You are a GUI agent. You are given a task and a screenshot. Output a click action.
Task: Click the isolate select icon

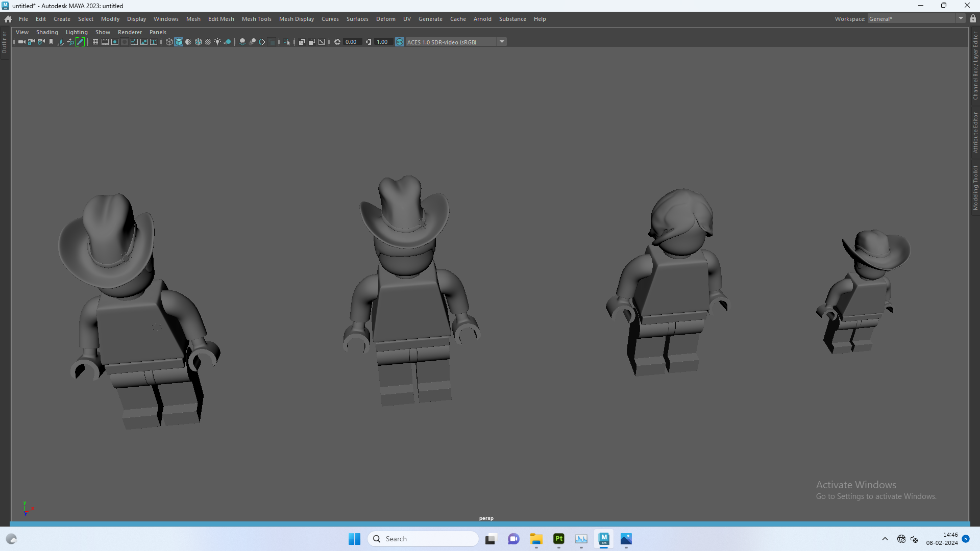point(287,42)
